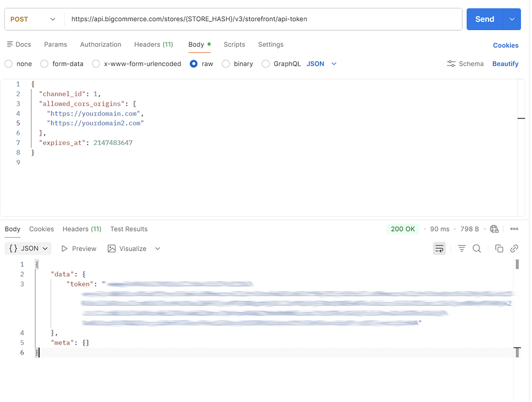Select the form-data body type

44,64
